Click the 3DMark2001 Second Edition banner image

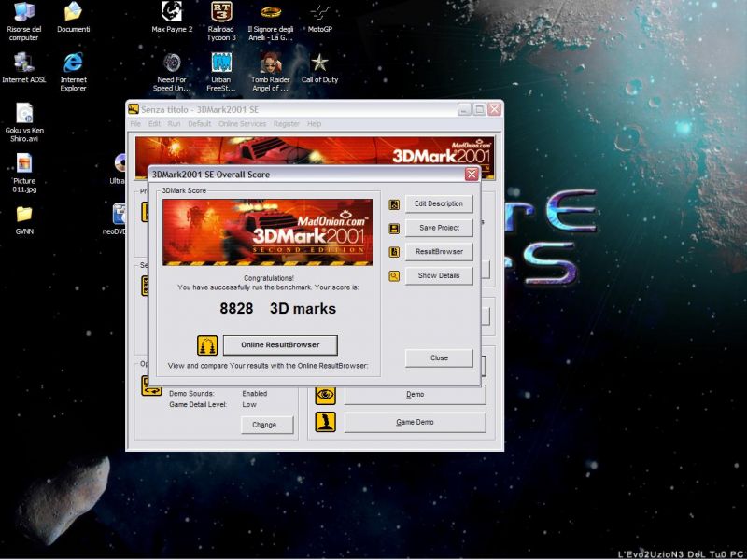(268, 232)
